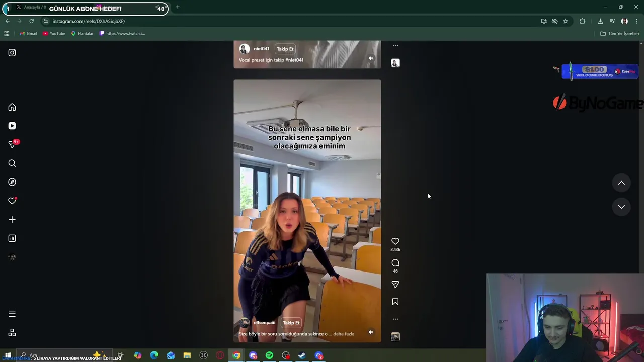Image resolution: width=644 pixels, height=362 pixels.
Task: Open Chrome extensions puzzle icon
Action: pyautogui.click(x=583, y=21)
